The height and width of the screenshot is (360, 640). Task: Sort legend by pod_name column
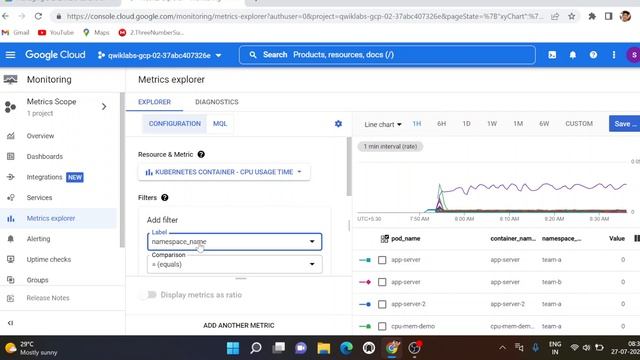[406, 238]
